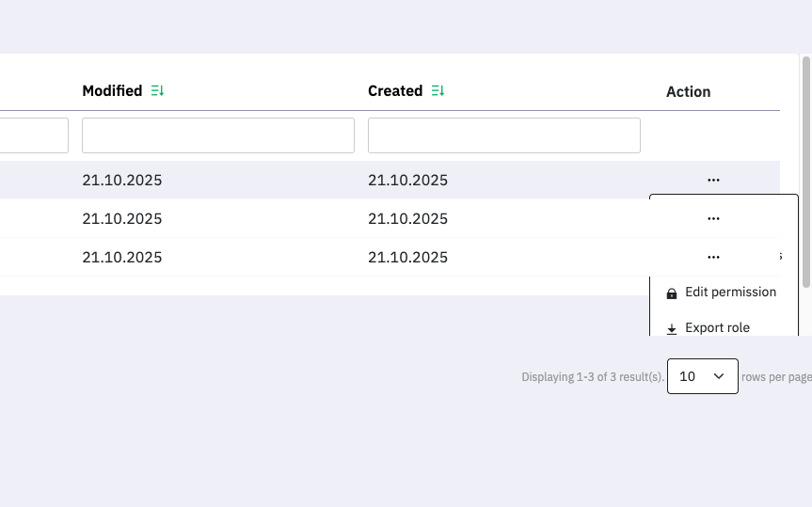Click the partially visible leftmost filter box
Image resolution: width=812 pixels, height=507 pixels.
click(x=34, y=135)
